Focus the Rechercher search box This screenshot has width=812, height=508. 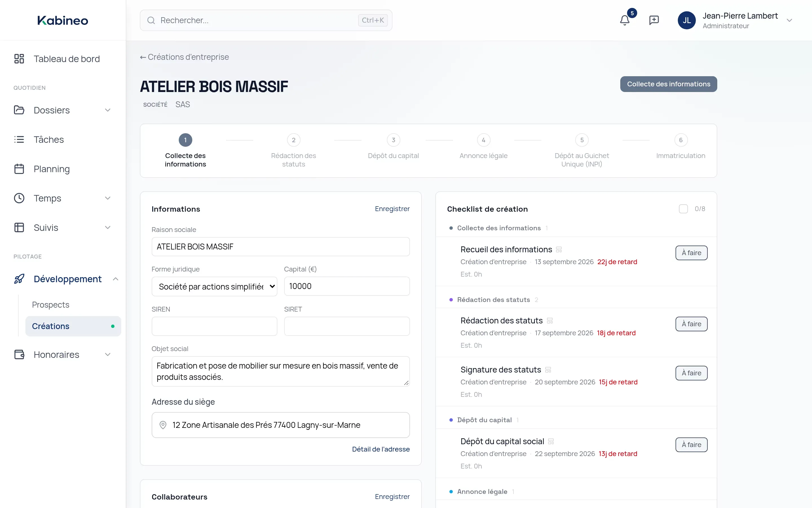coord(266,20)
